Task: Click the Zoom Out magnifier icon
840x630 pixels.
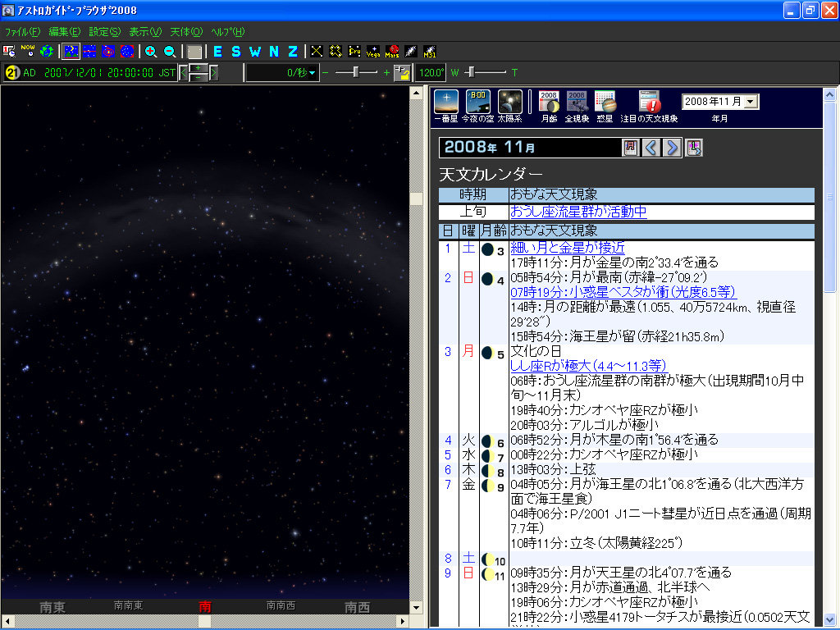Action: point(169,52)
